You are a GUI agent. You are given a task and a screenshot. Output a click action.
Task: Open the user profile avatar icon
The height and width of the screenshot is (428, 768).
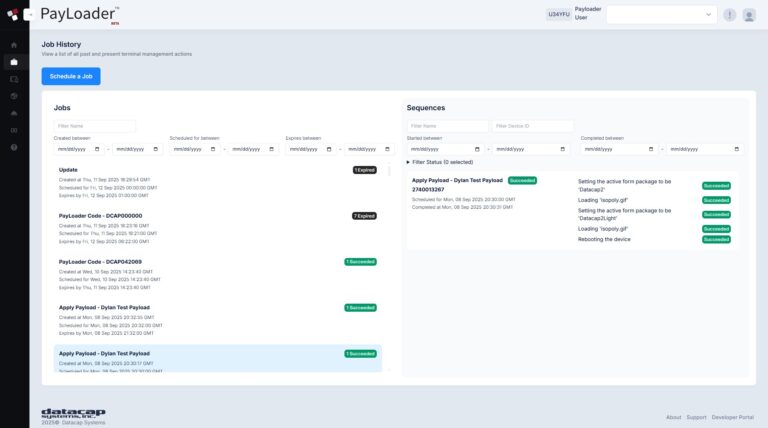(x=748, y=15)
